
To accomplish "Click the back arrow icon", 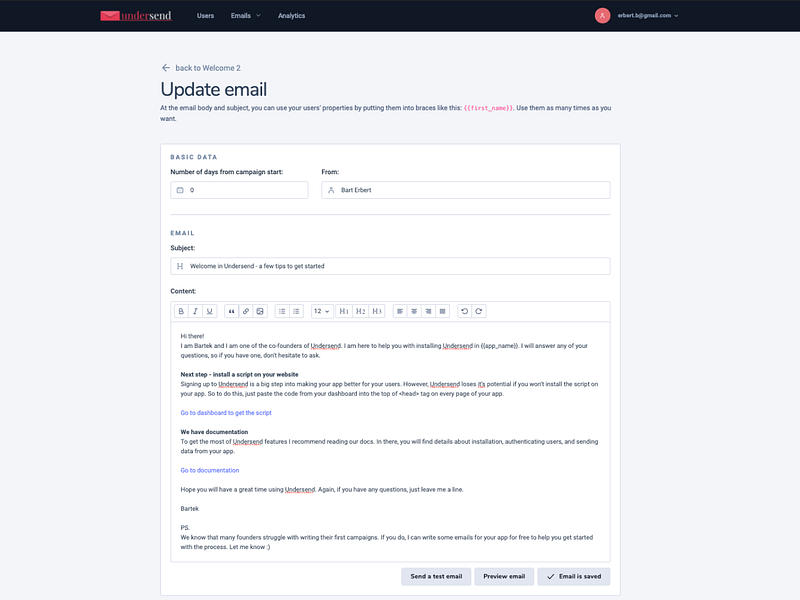I will [x=166, y=68].
